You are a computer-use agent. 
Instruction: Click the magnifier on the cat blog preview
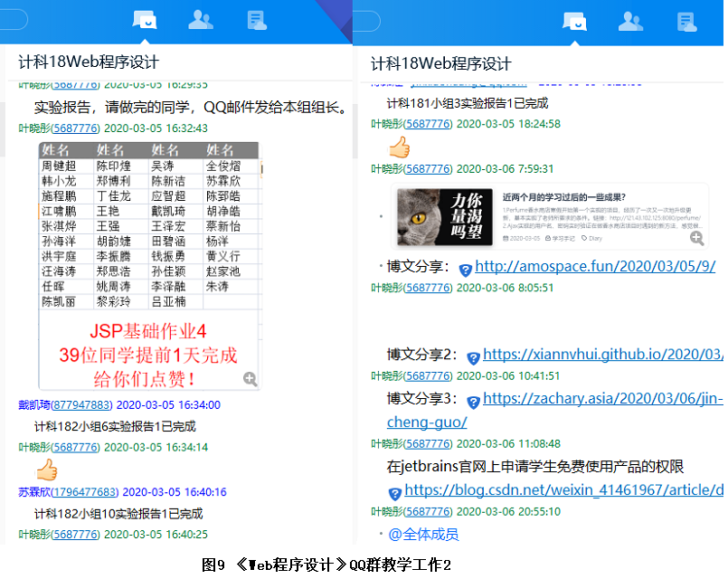pyautogui.click(x=697, y=238)
